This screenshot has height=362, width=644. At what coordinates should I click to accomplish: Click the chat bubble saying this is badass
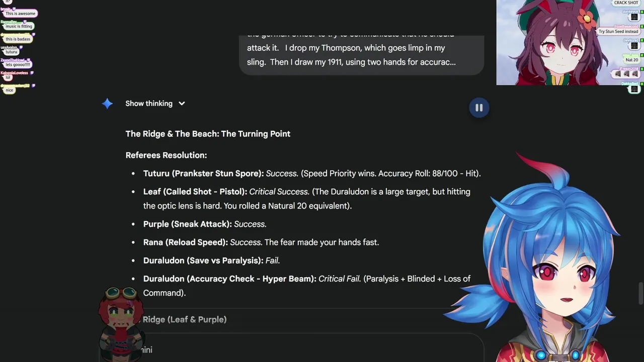[18, 39]
